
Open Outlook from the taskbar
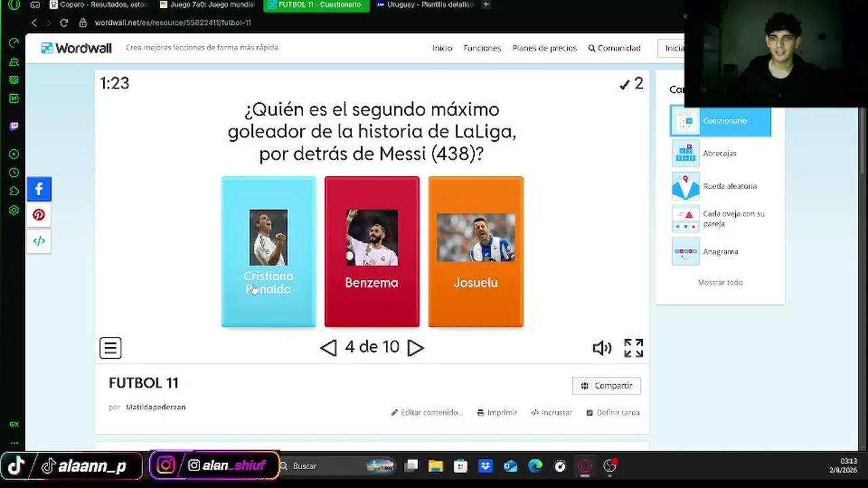pyautogui.click(x=511, y=466)
